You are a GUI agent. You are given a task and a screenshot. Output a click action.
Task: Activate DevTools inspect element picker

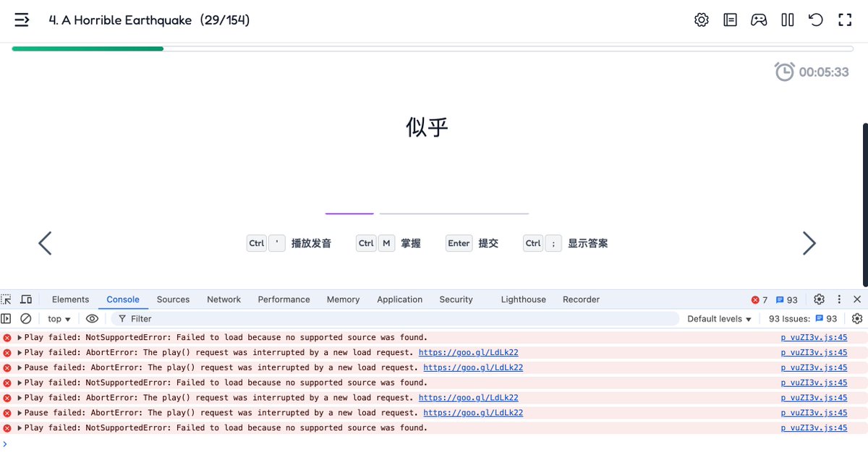pos(7,299)
